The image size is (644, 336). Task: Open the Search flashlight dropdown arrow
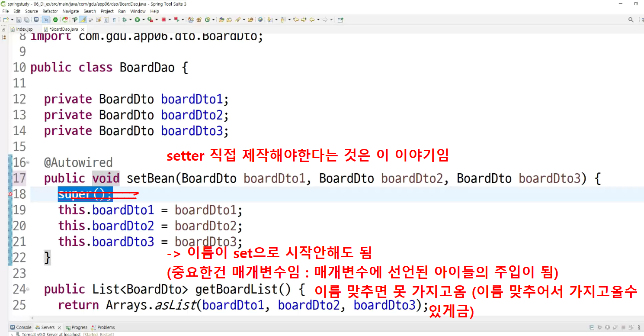(x=244, y=19)
